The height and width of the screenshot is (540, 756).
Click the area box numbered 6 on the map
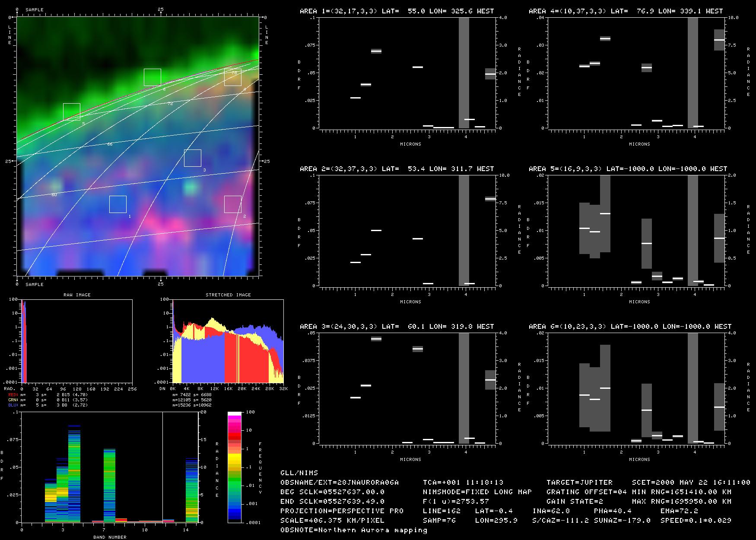152,77
